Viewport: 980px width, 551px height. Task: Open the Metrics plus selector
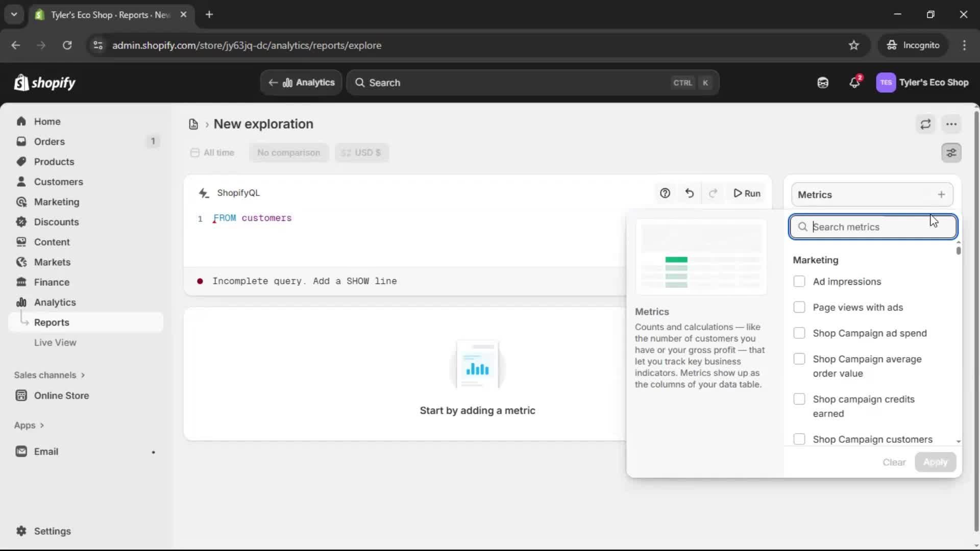(x=941, y=194)
